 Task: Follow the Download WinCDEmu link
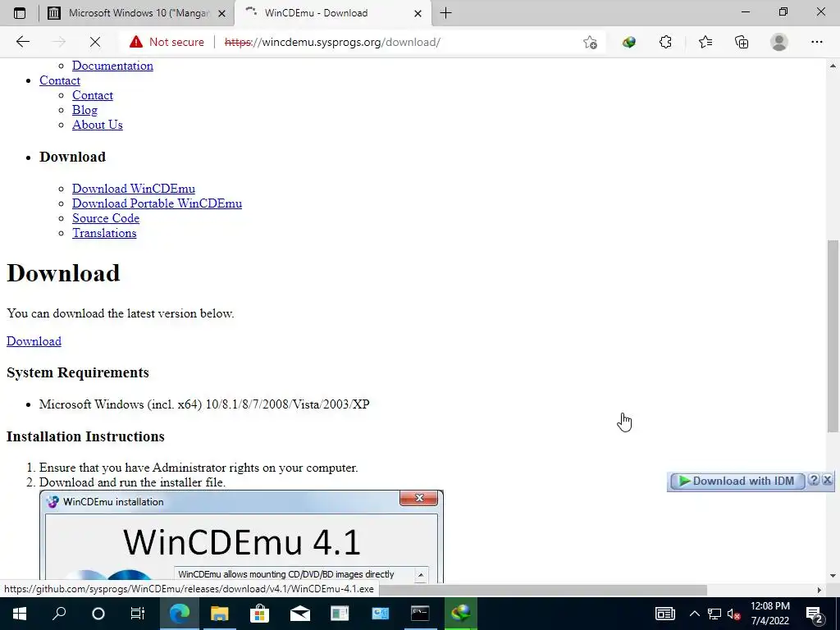pos(134,189)
